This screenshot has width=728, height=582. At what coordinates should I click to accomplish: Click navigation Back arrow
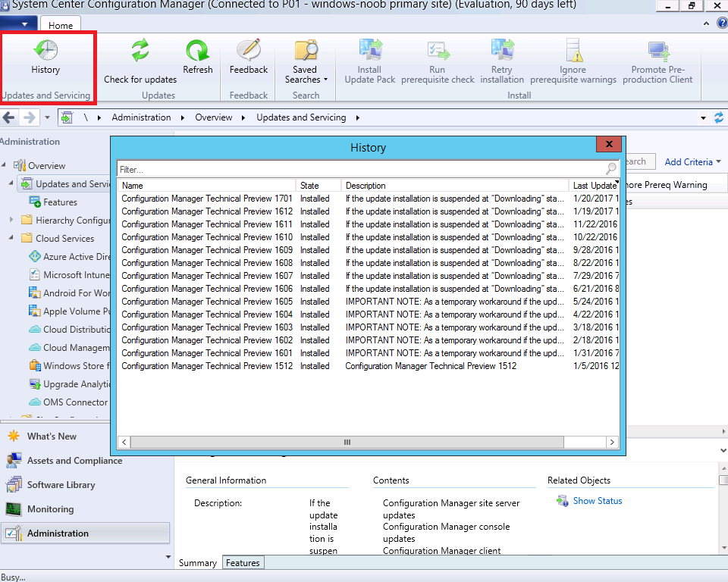pos(9,117)
